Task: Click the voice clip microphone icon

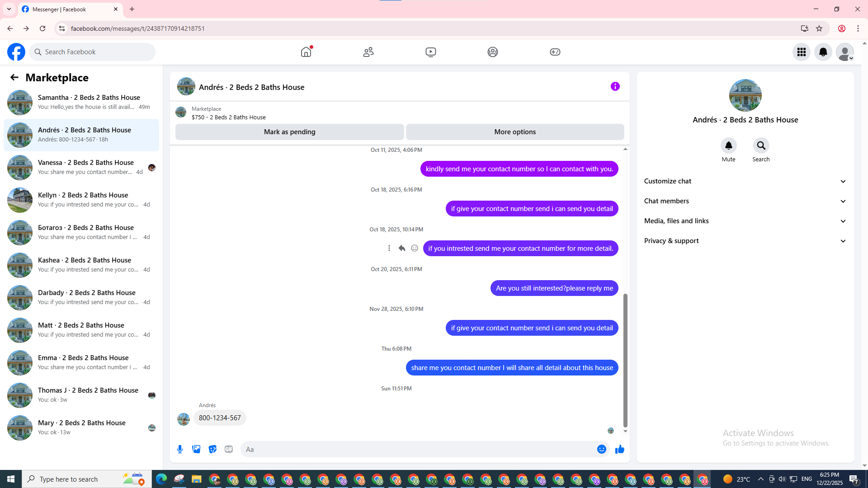Action: click(x=180, y=449)
